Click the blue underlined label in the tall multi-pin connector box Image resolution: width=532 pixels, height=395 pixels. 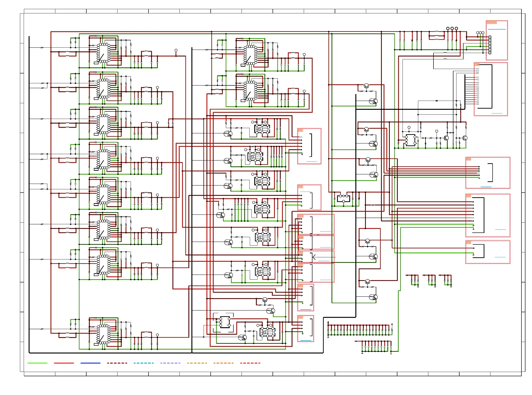(x=497, y=113)
